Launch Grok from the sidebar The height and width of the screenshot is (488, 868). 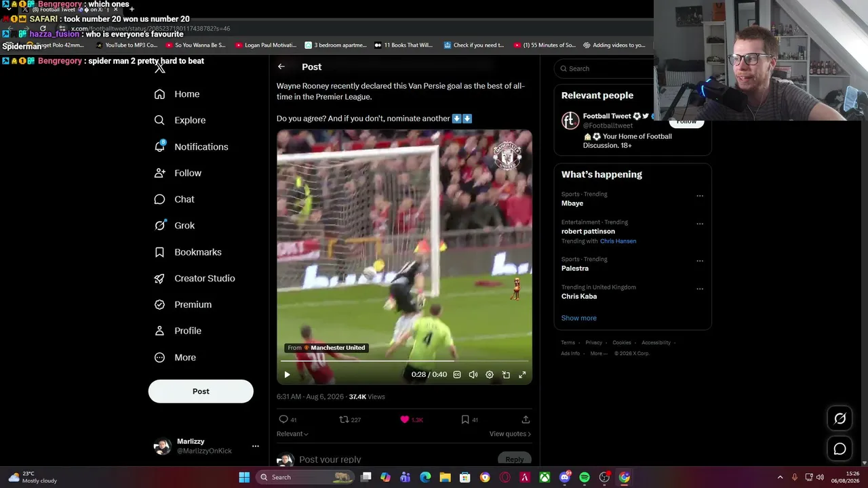(x=174, y=226)
